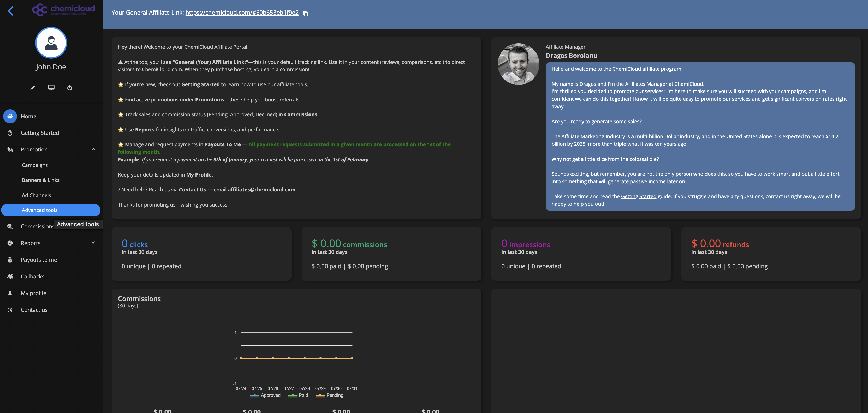Expand the Reports submenu chevron

pyautogui.click(x=93, y=243)
